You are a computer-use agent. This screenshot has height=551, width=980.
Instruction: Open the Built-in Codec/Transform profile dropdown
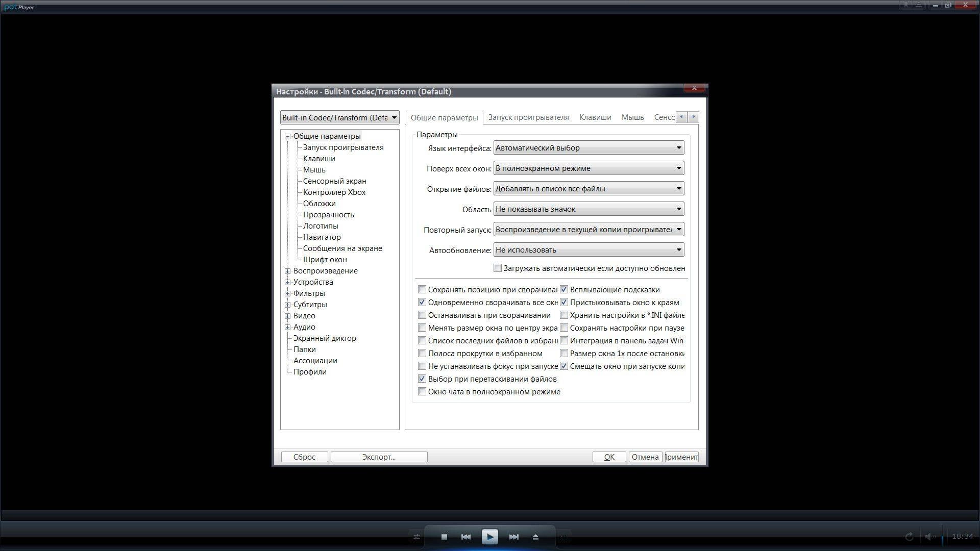tap(339, 118)
